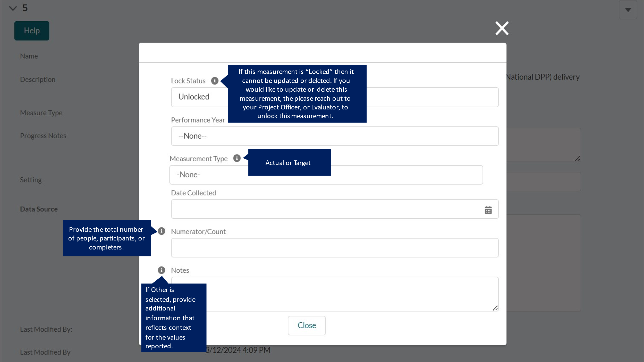
Task: Click the Locked measurement explanation tooltip
Action: click(x=297, y=94)
